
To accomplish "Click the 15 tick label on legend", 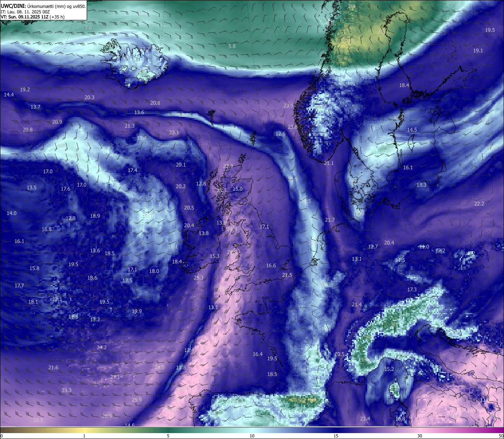I will pyautogui.click(x=336, y=435).
